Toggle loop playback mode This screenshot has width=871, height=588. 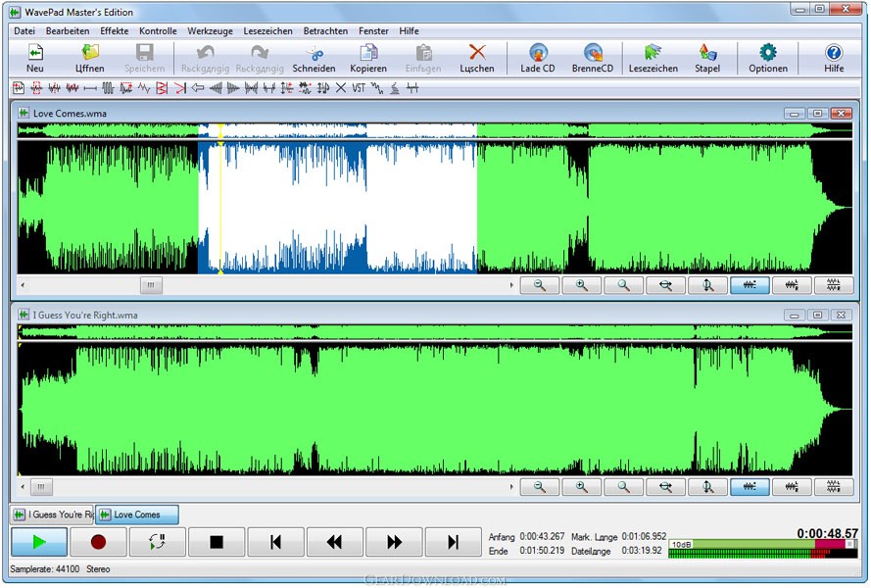point(158,542)
